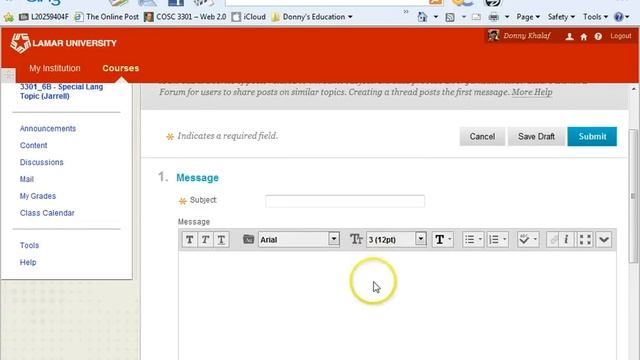The height and width of the screenshot is (360, 640).
Task: Submit the thread
Action: 592,136
